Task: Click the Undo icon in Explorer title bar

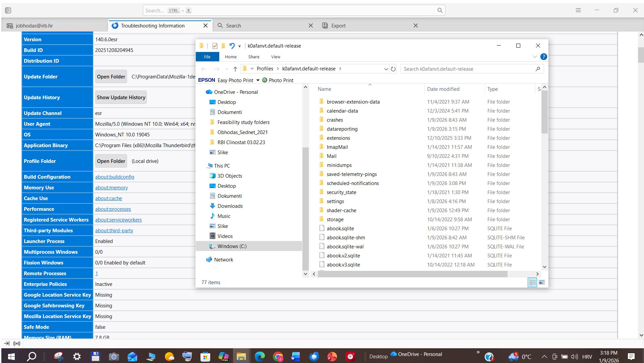Action: point(232,46)
